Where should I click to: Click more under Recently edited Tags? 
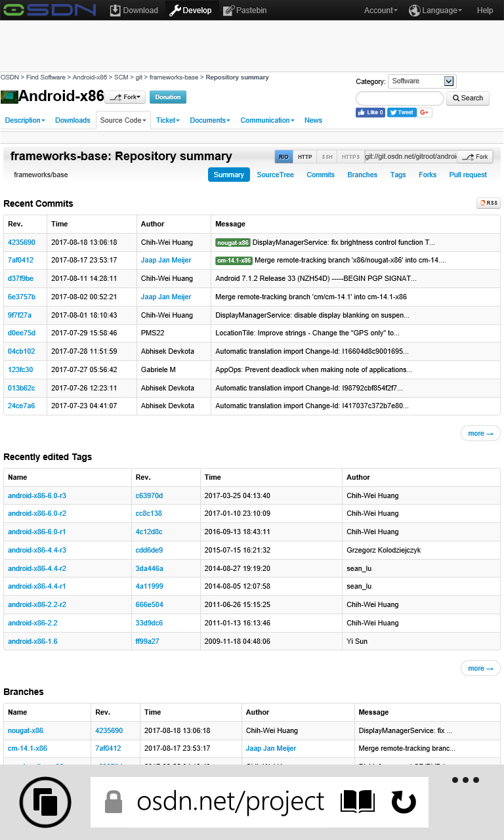(480, 668)
